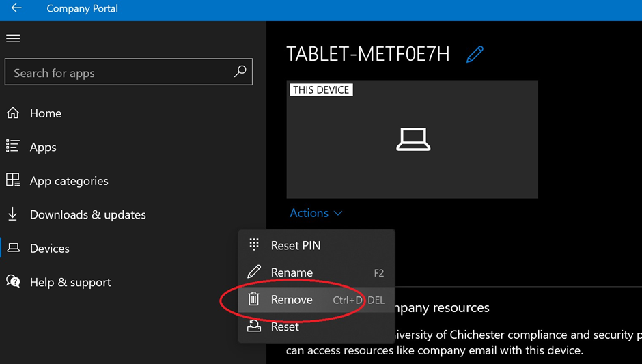Click the TABLET-METF0E7H device title

pyautogui.click(x=367, y=54)
